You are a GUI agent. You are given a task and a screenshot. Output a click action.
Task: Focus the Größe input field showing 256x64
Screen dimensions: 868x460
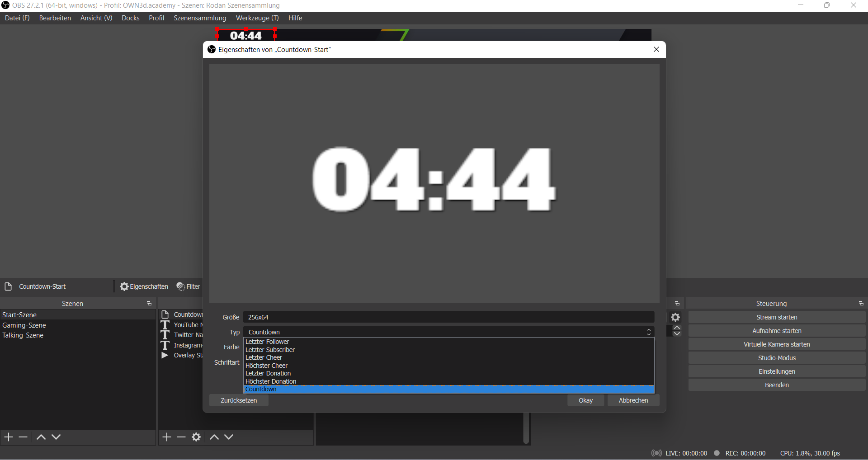[448, 317]
